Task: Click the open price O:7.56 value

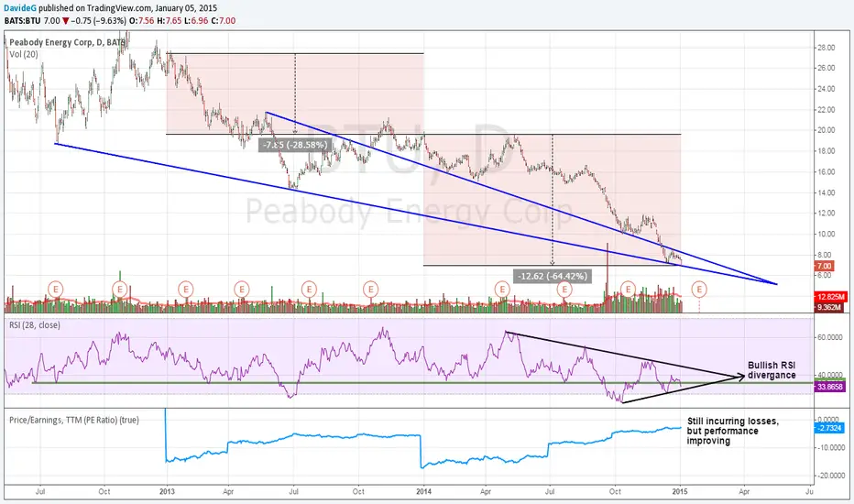Action: coord(142,21)
